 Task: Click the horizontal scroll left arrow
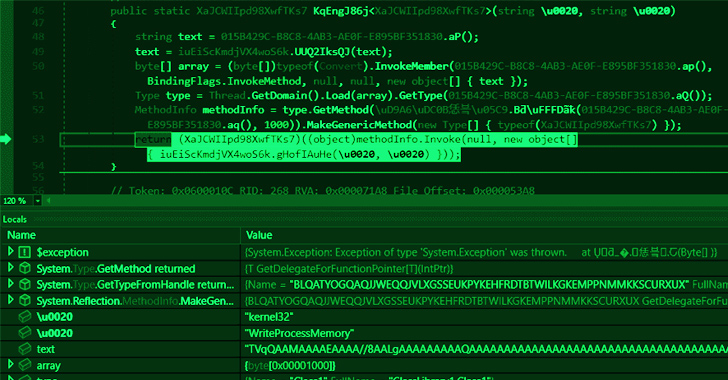(48, 201)
